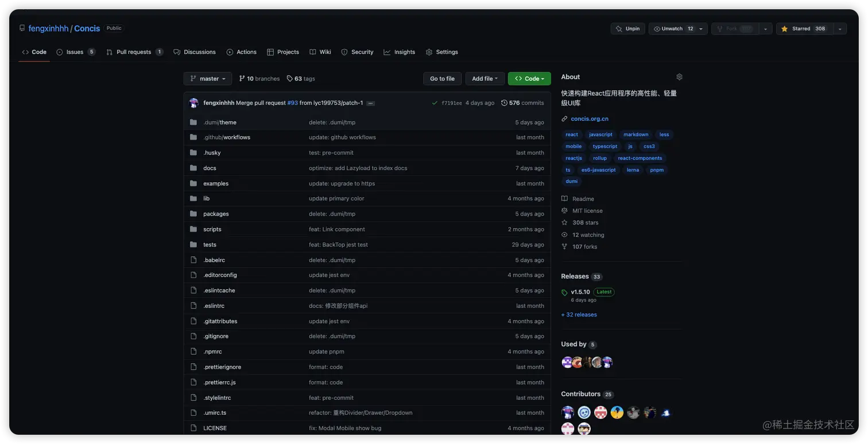Click the fengxinhhh owner link
Screen dimensions: 868x444
pos(48,28)
